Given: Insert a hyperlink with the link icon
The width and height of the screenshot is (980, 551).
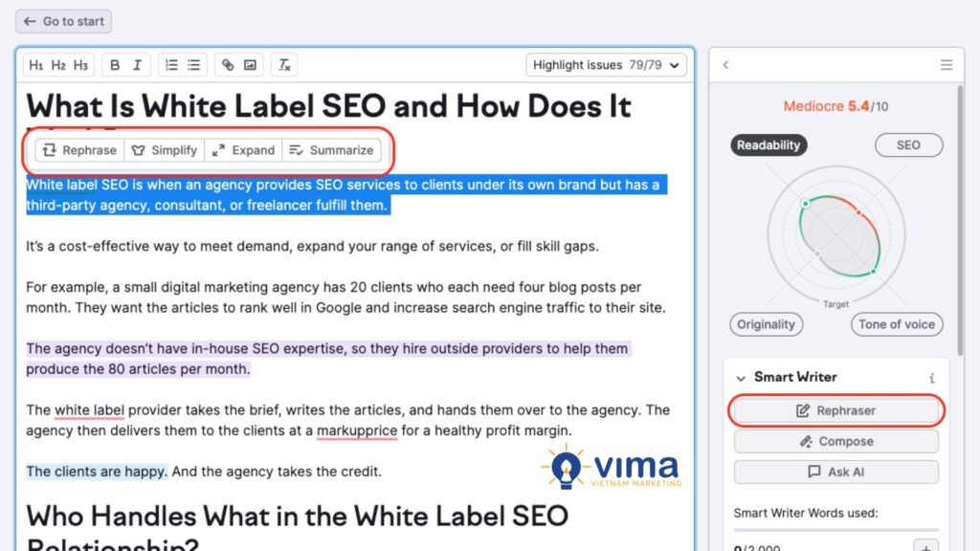Looking at the screenshot, I should tap(228, 65).
